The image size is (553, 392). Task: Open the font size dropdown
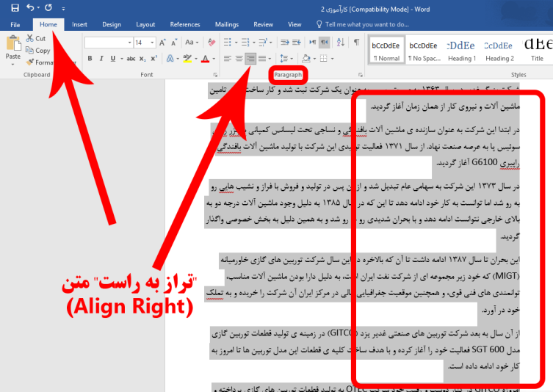click(x=152, y=43)
